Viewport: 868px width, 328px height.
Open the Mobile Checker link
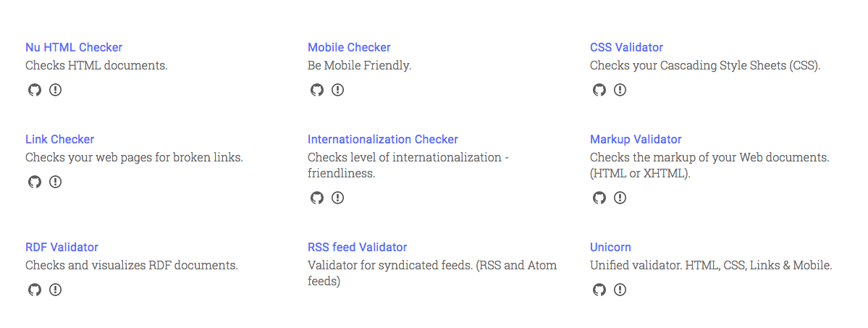(x=350, y=48)
